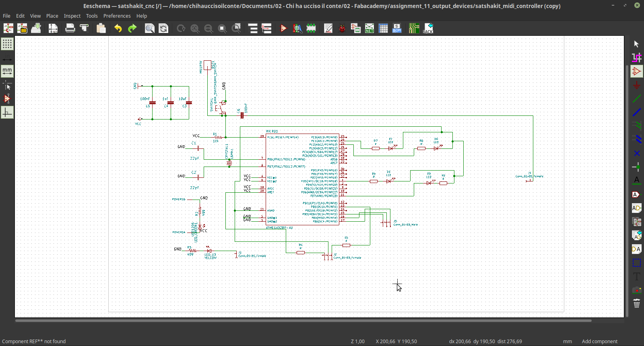The image size is (644, 346).
Task: Open the View menu
Action: click(35, 16)
